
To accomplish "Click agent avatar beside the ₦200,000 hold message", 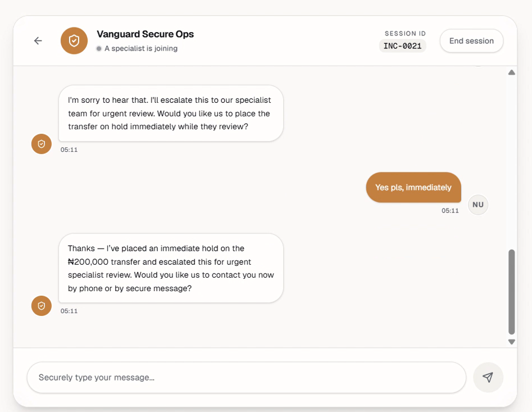I will pyautogui.click(x=42, y=306).
